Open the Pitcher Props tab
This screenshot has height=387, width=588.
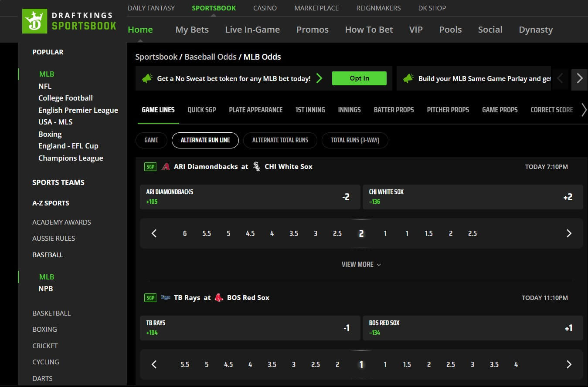pyautogui.click(x=448, y=110)
